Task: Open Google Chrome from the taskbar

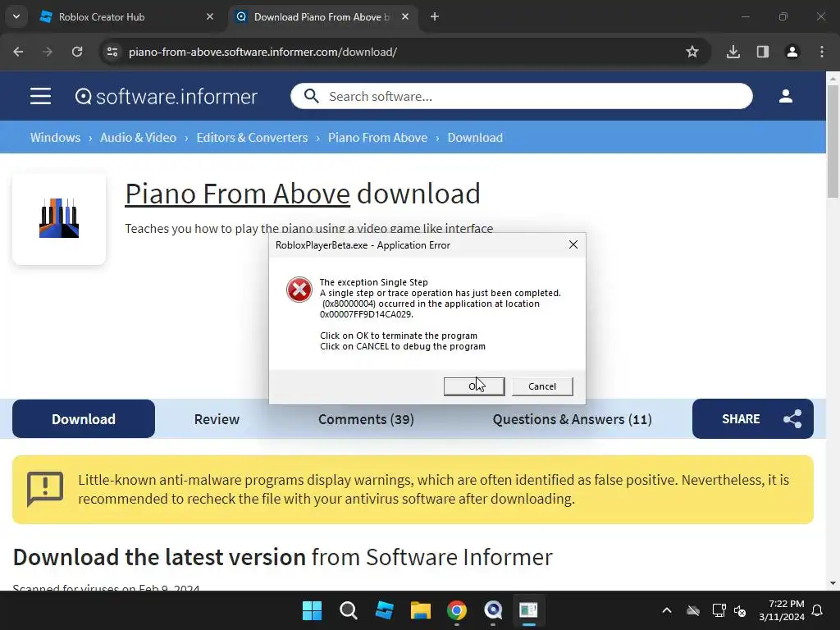Action: point(457,610)
